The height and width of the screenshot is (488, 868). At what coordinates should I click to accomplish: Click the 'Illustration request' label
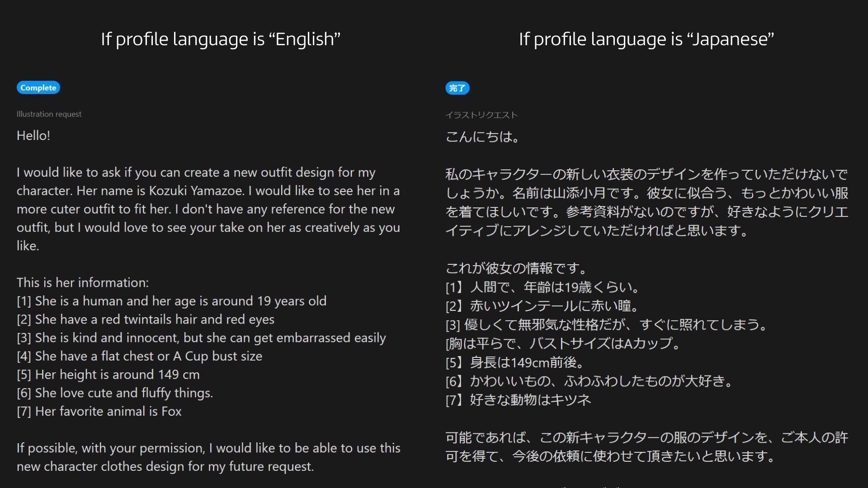(x=49, y=114)
